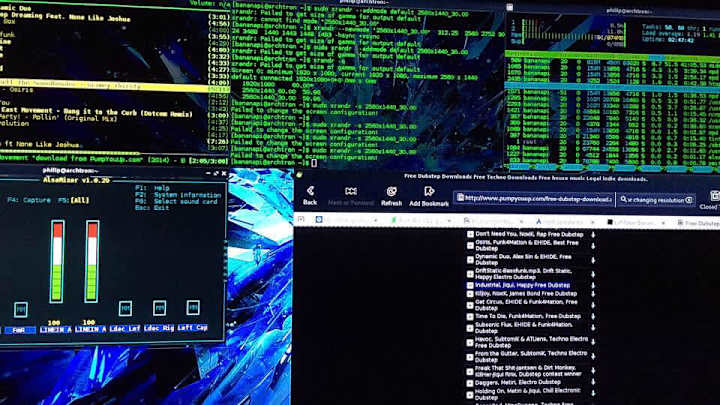Click the magnifier icon in the search box
This screenshot has height=405, width=720.
[623, 200]
